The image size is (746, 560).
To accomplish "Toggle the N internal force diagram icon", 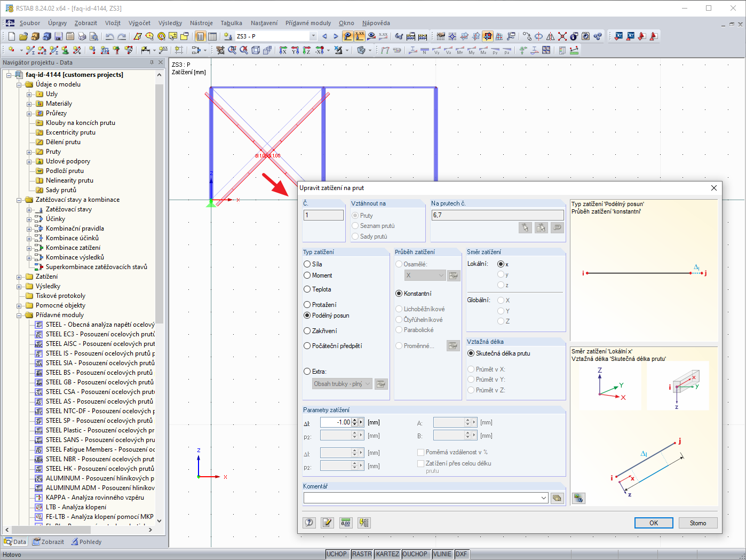I will click(x=425, y=50).
